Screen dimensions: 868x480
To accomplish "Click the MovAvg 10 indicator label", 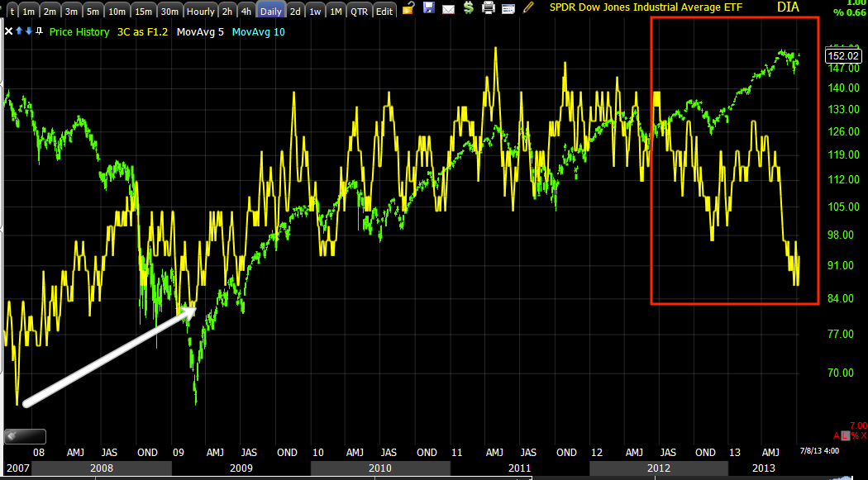I will 259,32.
